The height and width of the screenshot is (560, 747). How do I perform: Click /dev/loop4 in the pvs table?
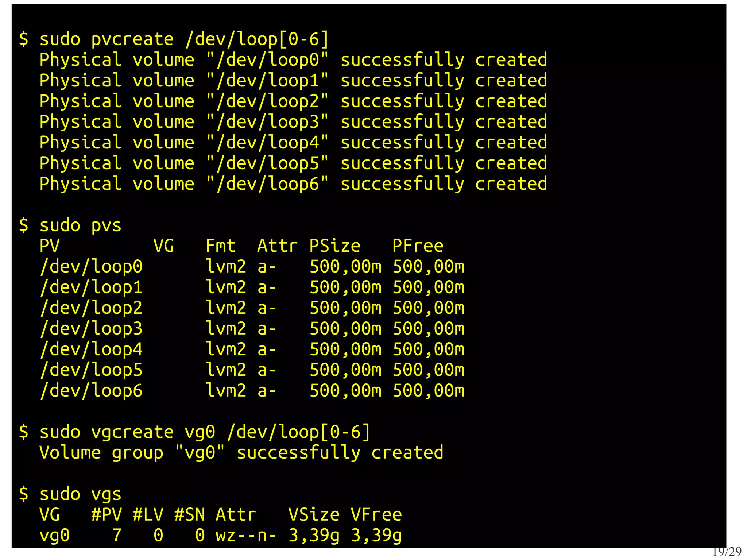click(91, 349)
